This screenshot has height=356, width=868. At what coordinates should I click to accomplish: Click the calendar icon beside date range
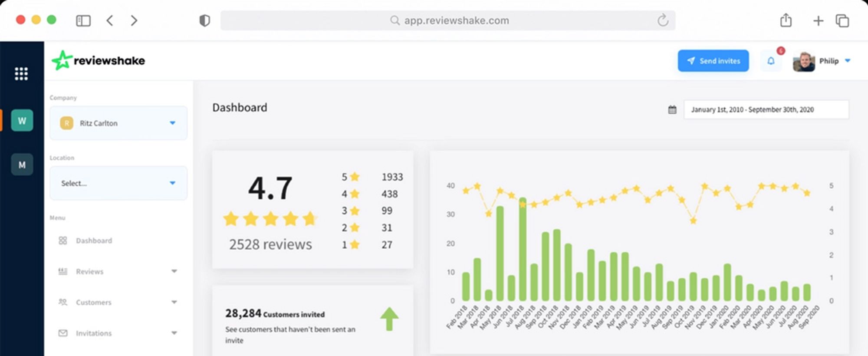(672, 109)
